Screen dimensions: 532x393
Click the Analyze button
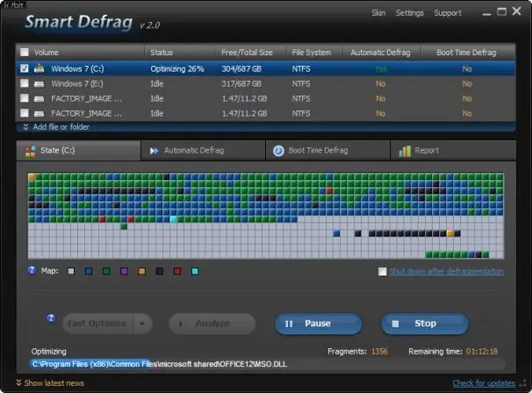[x=212, y=324]
